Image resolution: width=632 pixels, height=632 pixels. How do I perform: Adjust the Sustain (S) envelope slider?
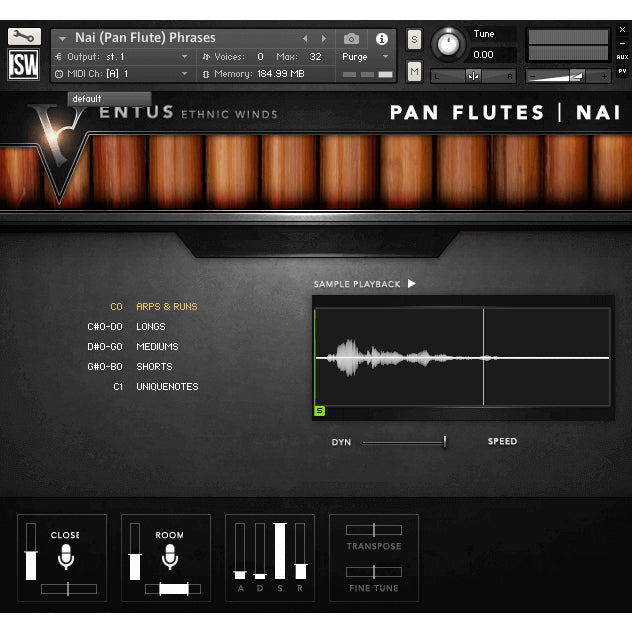(280, 551)
